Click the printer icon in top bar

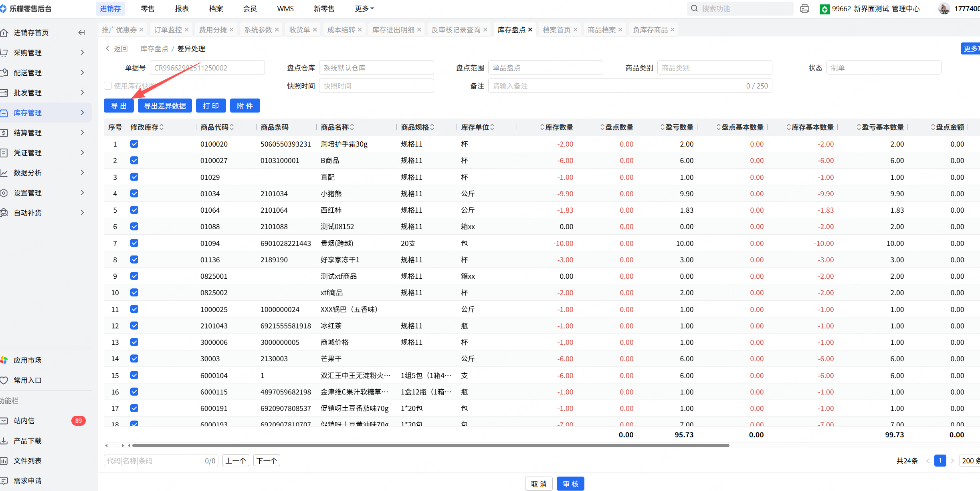point(804,8)
